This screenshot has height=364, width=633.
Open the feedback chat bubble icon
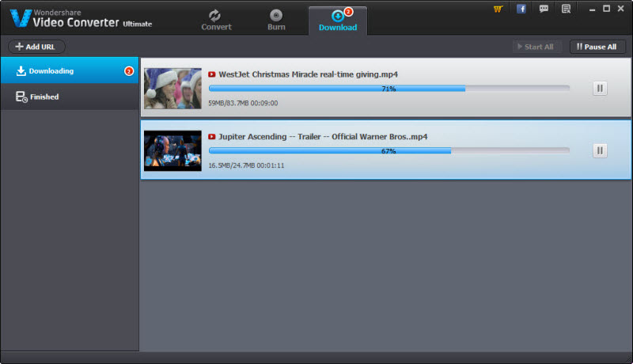tap(544, 9)
